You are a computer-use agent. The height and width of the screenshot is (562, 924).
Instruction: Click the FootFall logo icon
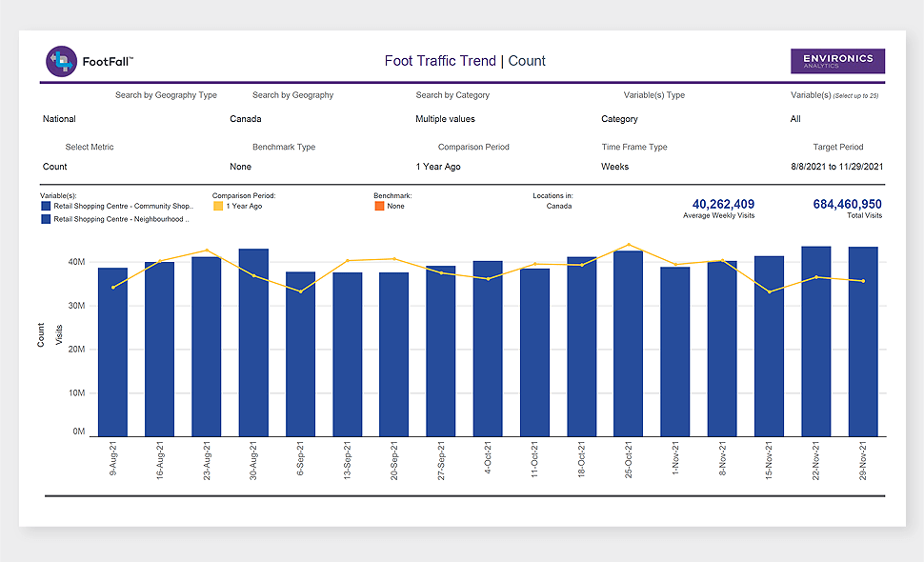(62, 61)
